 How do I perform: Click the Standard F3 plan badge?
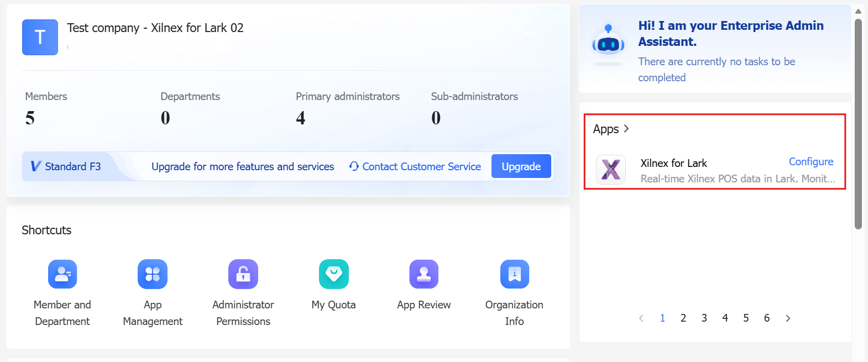coord(66,166)
